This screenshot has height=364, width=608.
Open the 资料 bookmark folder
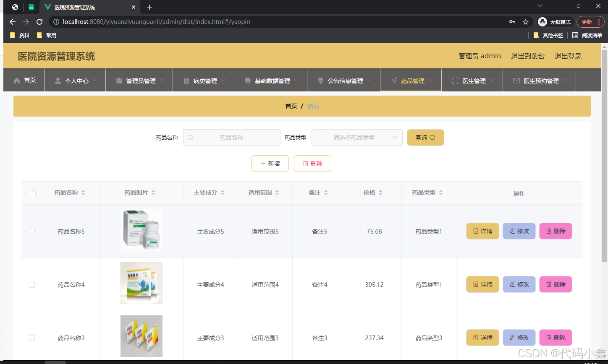click(20, 35)
